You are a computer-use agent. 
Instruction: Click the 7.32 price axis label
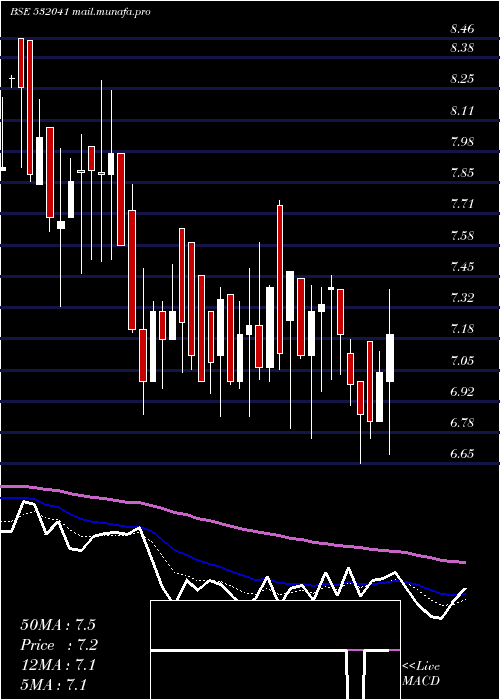(462, 298)
